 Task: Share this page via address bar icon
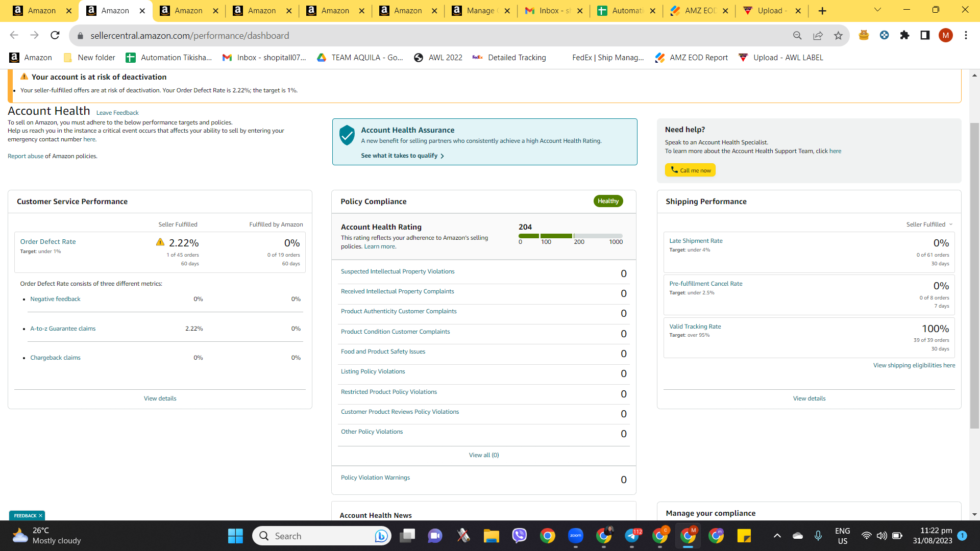(818, 35)
